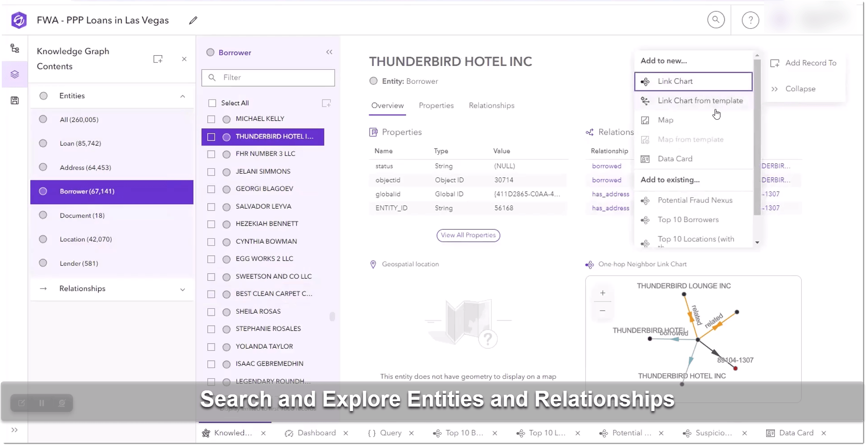Check the Select All checkbox
868x446 pixels.
[x=212, y=103]
